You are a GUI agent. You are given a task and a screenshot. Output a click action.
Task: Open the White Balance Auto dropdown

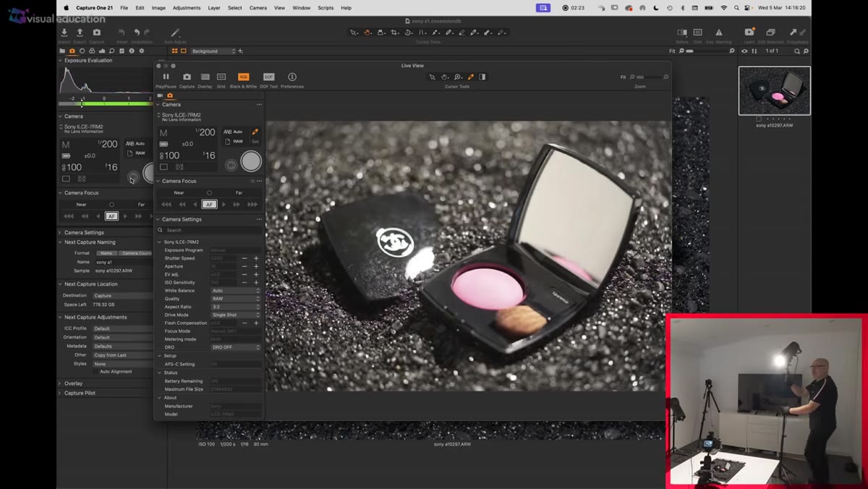pyautogui.click(x=235, y=290)
